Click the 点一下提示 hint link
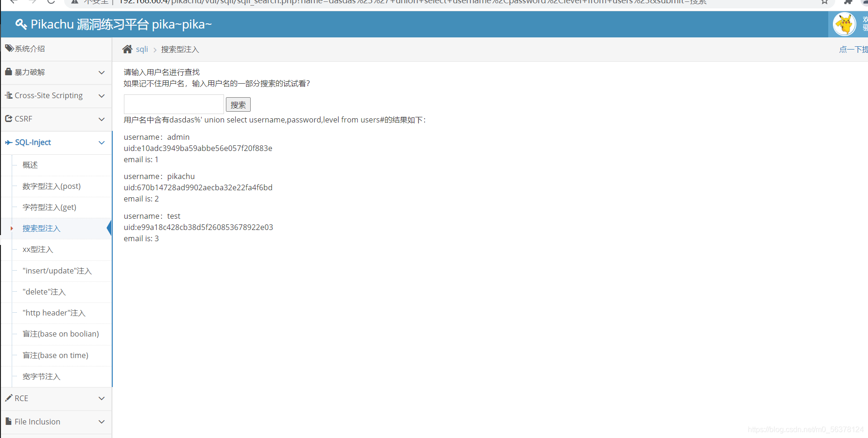This screenshot has height=438, width=868. point(854,50)
